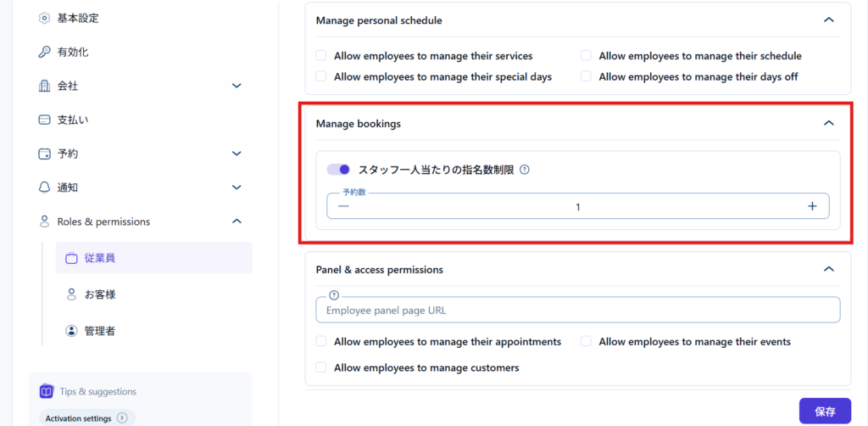
Task: Expand the 予約 sidebar submenu
Action: coord(236,154)
